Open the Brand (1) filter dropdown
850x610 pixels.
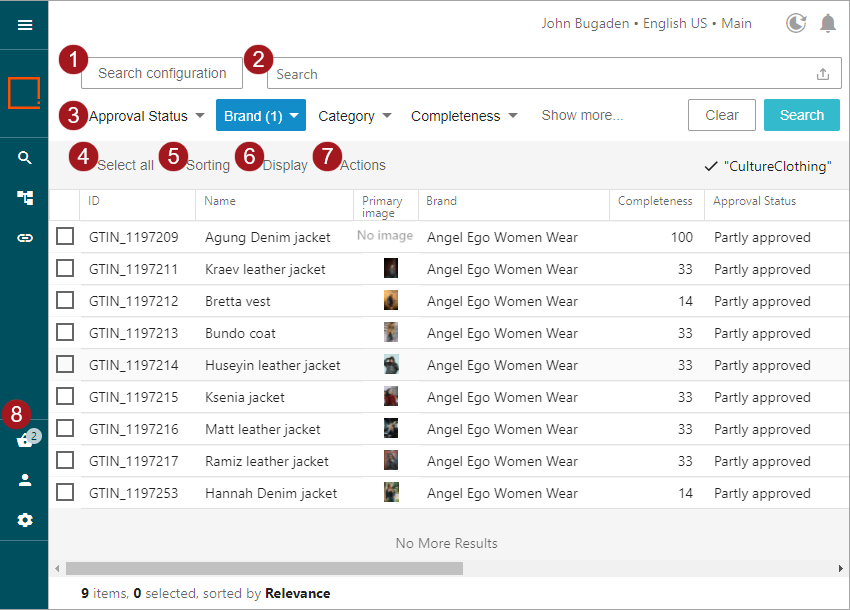pyautogui.click(x=261, y=116)
